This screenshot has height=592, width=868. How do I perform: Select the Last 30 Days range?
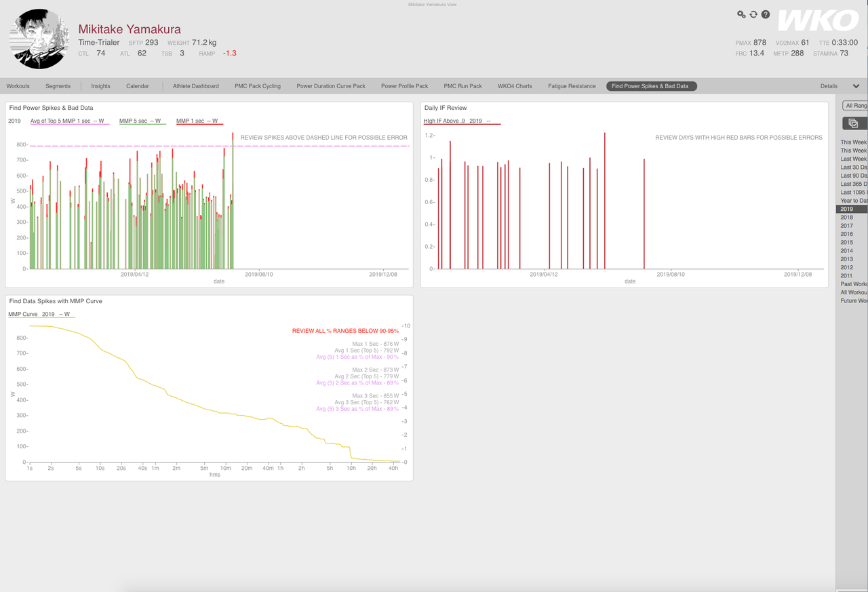pyautogui.click(x=854, y=167)
